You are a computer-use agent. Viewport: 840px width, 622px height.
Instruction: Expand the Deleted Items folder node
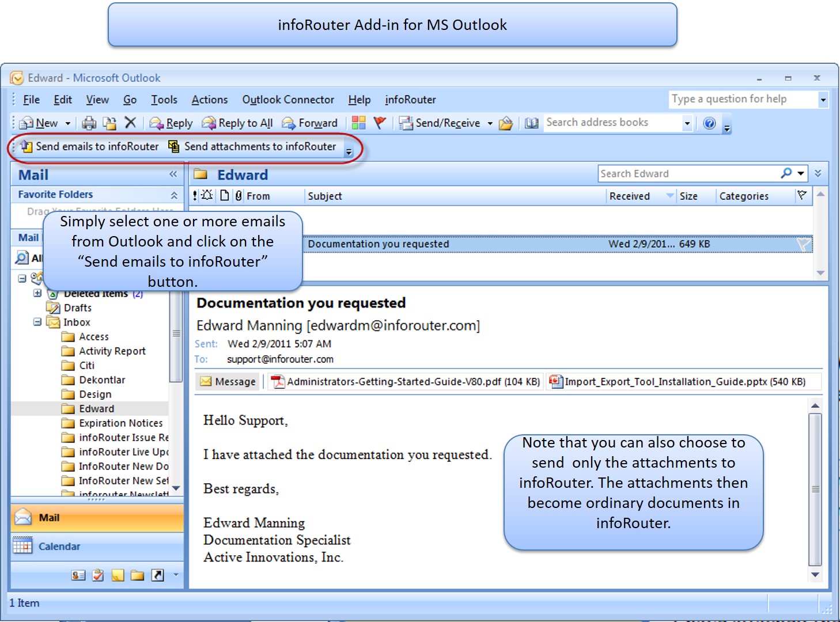[37, 293]
